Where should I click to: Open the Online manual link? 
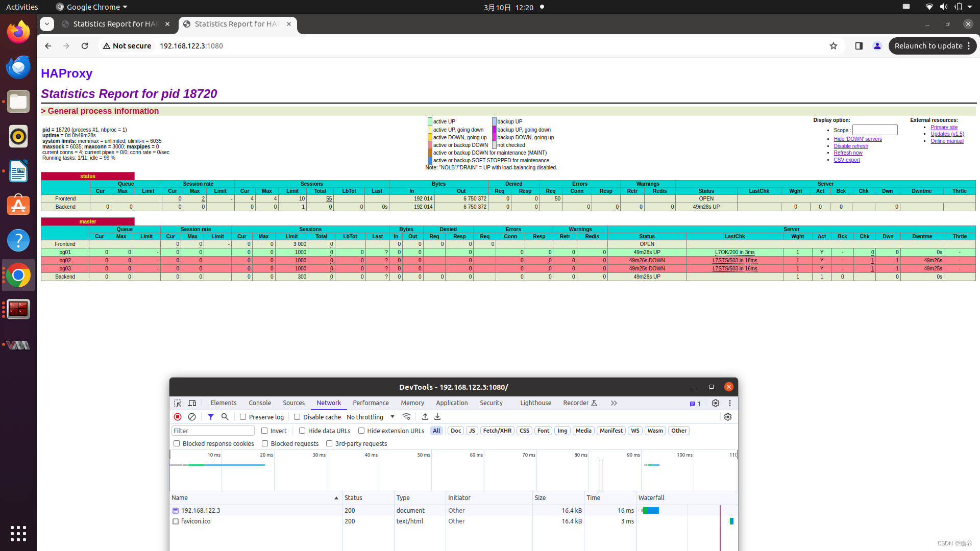point(947,141)
